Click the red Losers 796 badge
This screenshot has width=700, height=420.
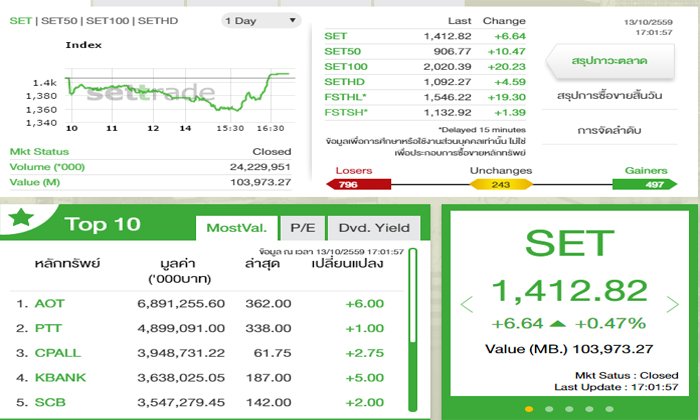358,184
